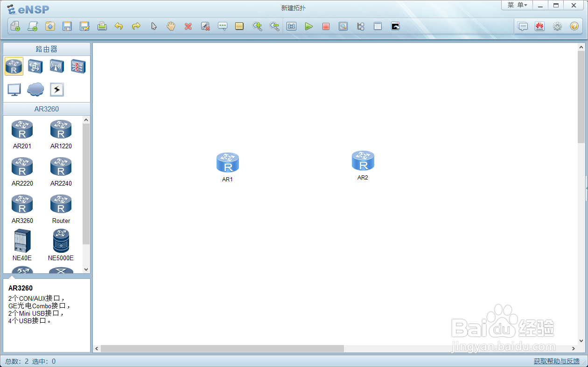Select the rectangle palette drawing tool
The image size is (588, 367).
pos(239,27)
